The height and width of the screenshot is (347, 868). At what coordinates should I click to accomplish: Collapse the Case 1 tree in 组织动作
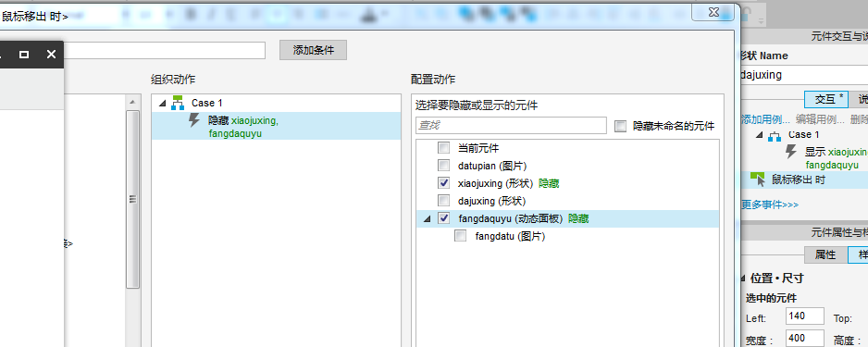[162, 103]
